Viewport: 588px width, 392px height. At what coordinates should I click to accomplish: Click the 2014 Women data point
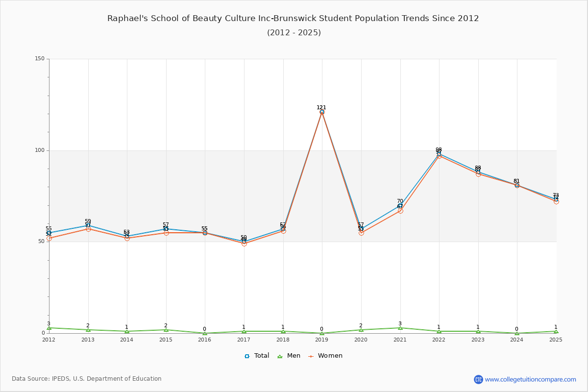[127, 238]
